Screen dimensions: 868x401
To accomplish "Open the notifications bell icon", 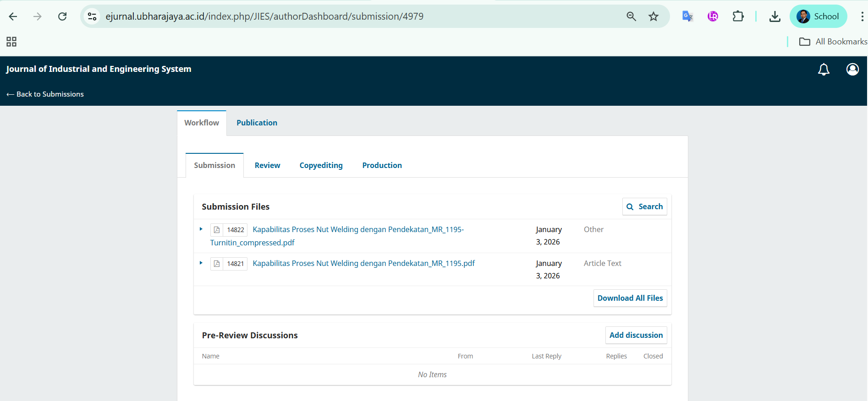I will [x=824, y=70].
